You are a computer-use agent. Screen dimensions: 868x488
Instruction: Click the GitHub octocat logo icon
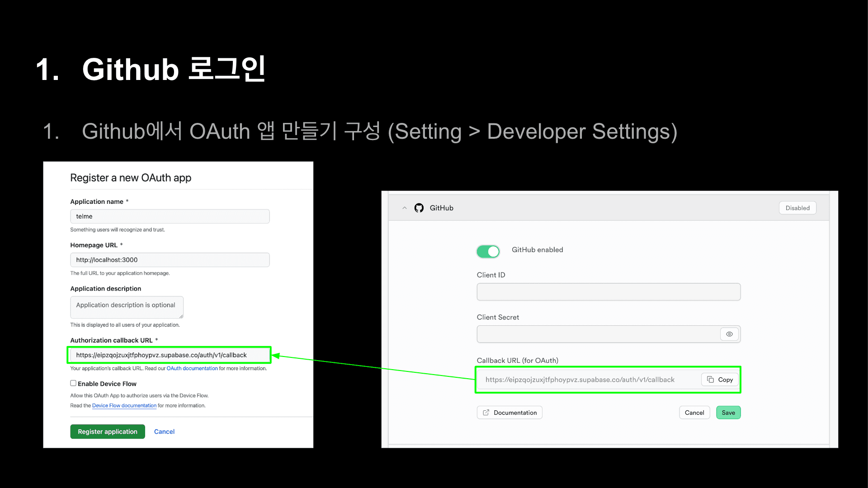[x=419, y=208]
